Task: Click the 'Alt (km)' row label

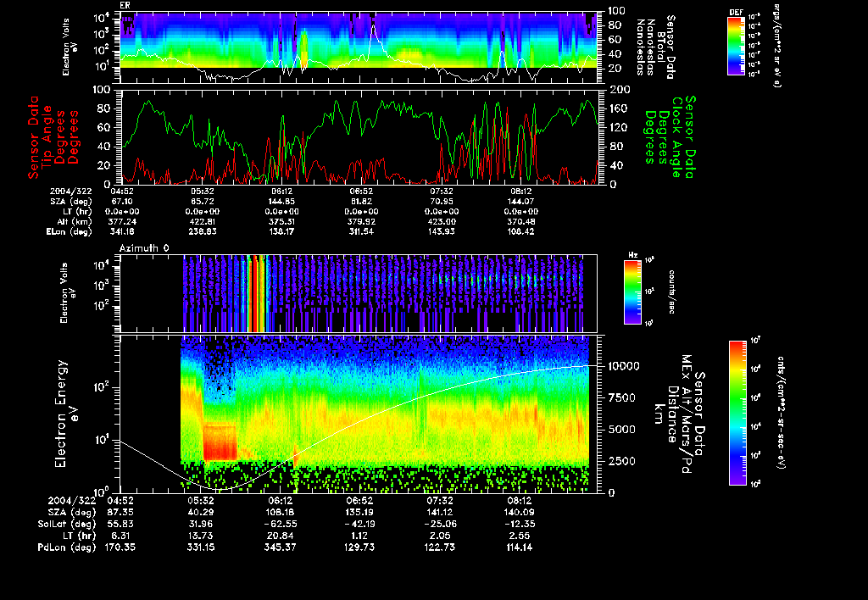Action: (x=75, y=222)
